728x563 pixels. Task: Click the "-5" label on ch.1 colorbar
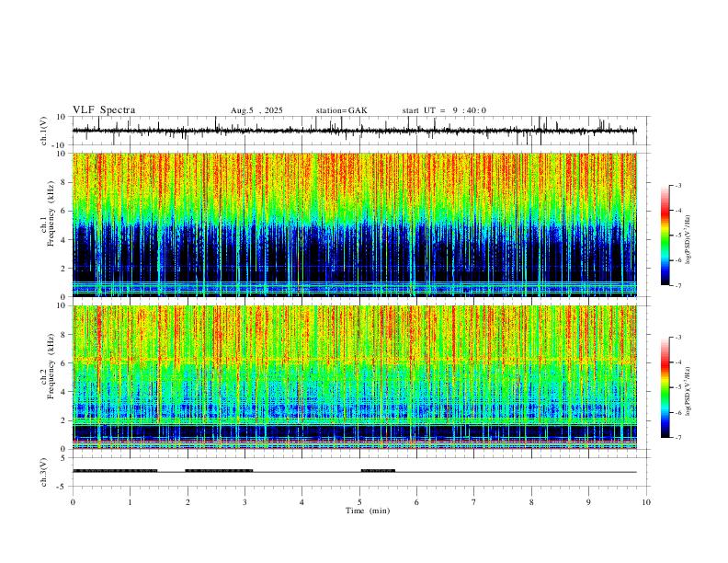[677, 236]
